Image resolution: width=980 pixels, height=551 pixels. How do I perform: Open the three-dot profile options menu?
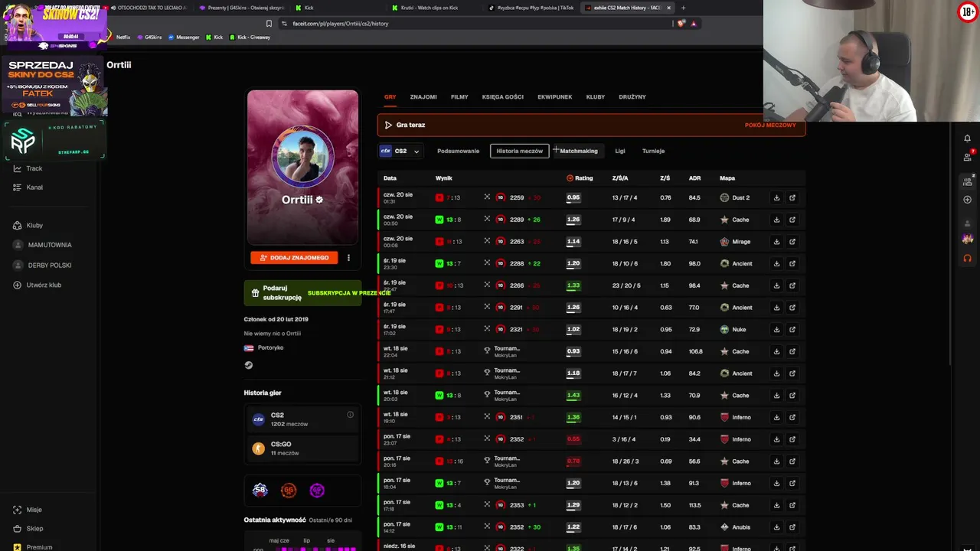click(348, 258)
